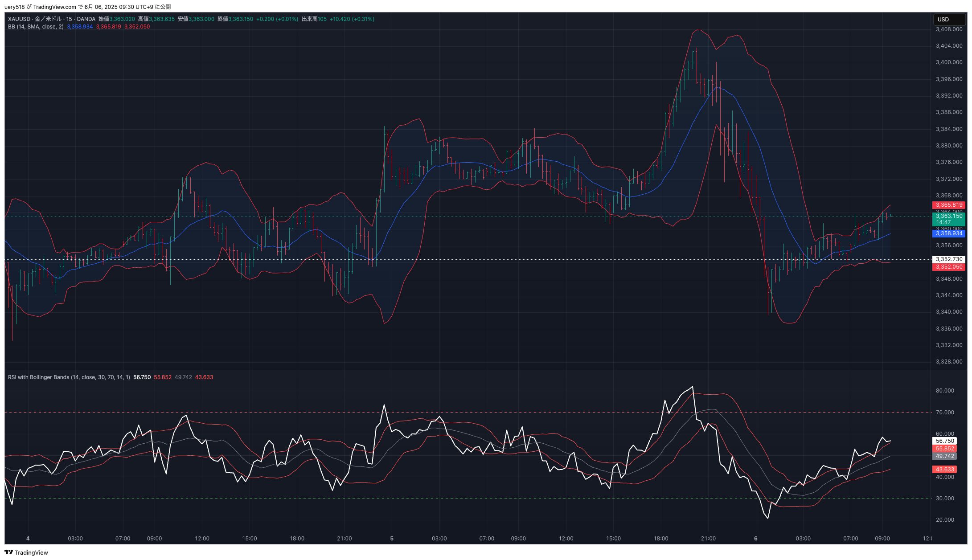Click the 安値 low value 3,363.000

(x=201, y=19)
